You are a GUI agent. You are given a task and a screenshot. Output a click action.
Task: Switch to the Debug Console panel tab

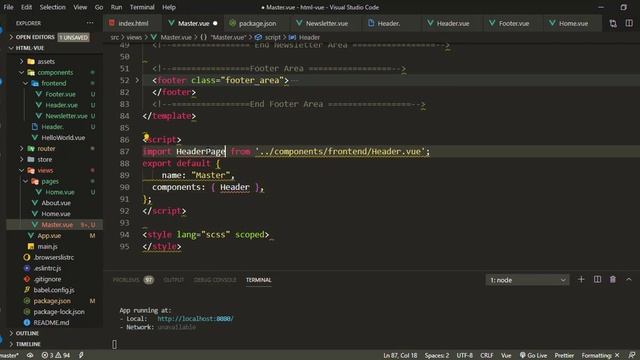[x=215, y=280]
